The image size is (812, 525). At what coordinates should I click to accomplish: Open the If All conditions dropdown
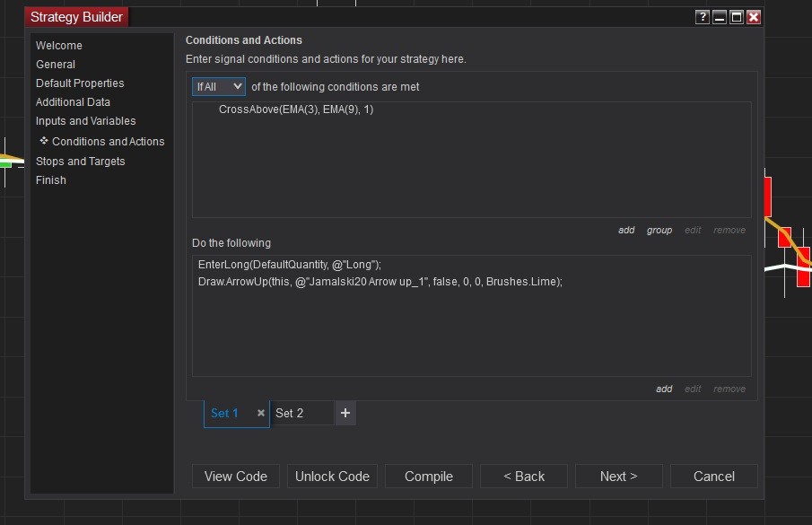[x=219, y=86]
